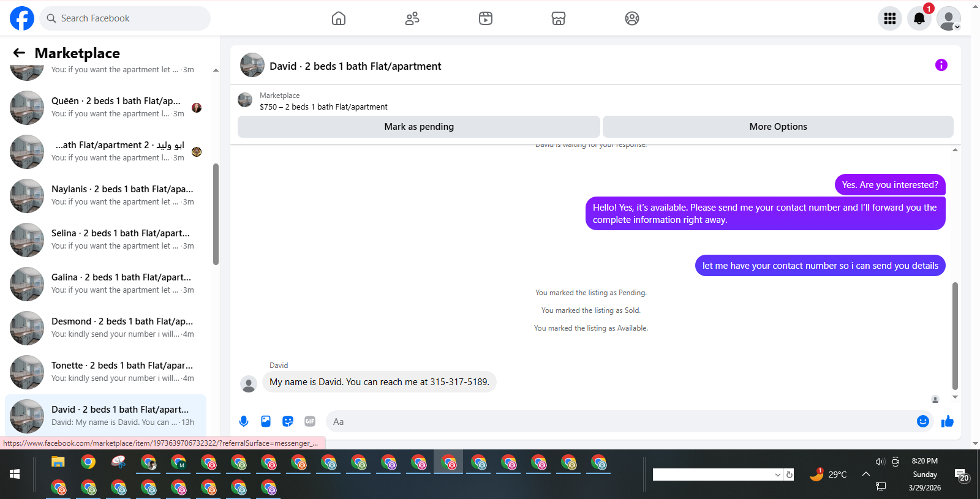Click the buyer avatar beside ابو وليد's conversation
This screenshot has width=980, height=499.
tap(197, 152)
